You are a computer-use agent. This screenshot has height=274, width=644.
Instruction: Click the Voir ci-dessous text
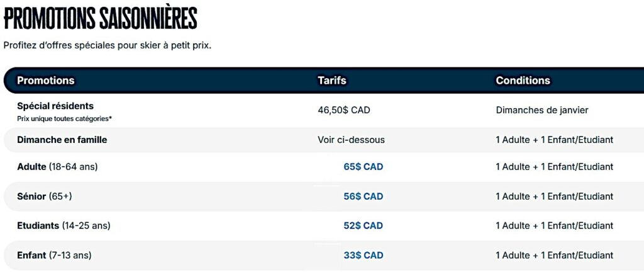click(x=351, y=140)
